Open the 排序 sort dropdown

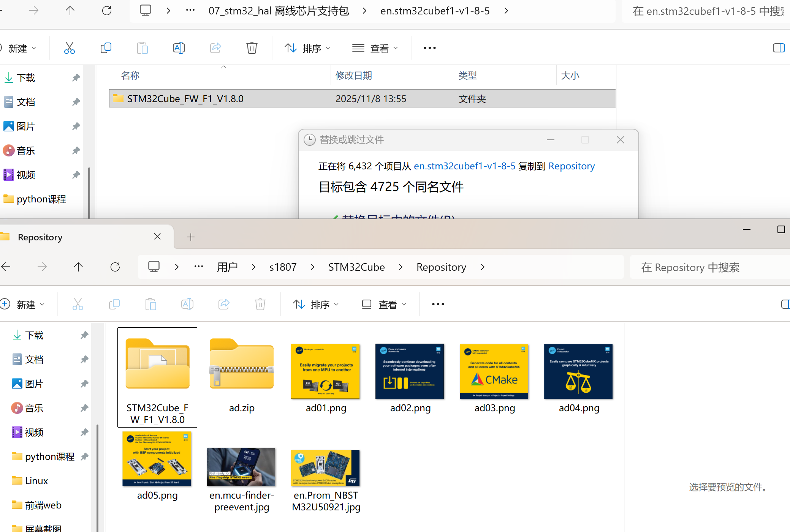(x=307, y=48)
